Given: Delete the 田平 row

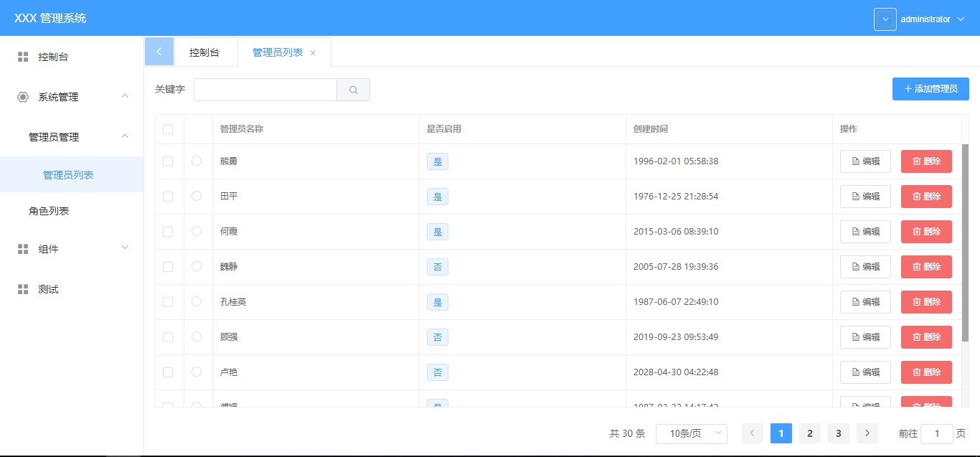Looking at the screenshot, I should tap(926, 197).
